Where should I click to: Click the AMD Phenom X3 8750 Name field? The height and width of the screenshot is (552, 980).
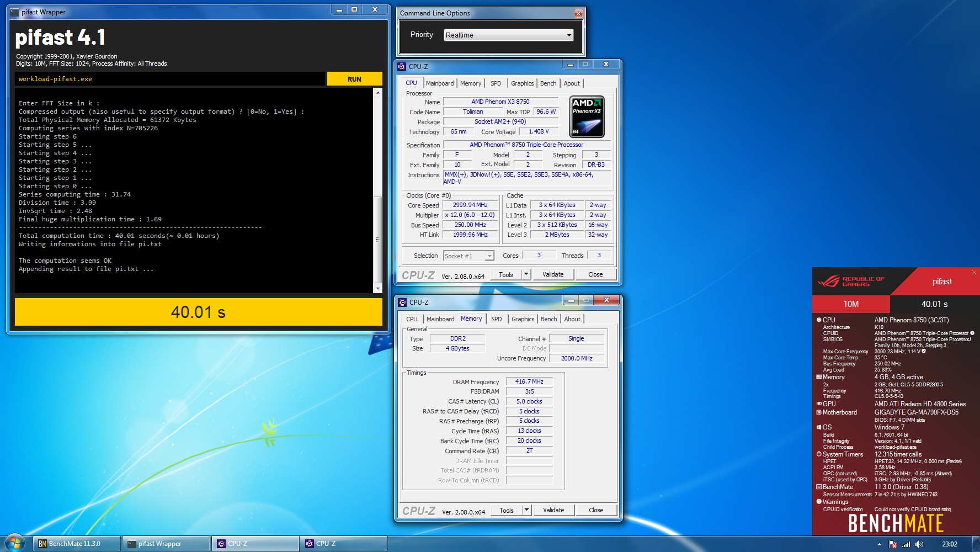(x=500, y=102)
